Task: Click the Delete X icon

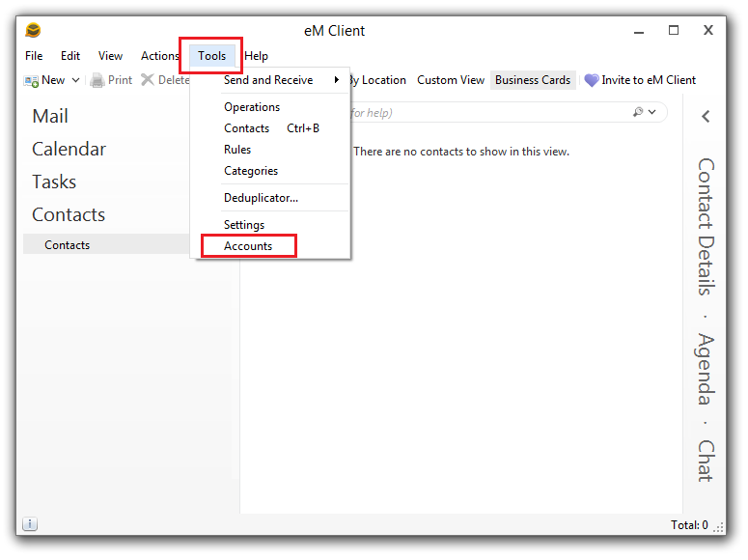Action: tap(148, 80)
